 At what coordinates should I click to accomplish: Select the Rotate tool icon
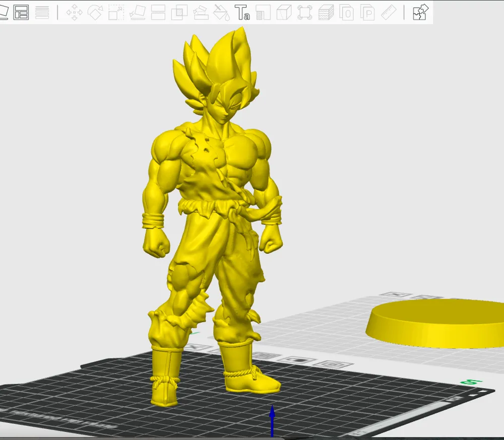click(95, 13)
